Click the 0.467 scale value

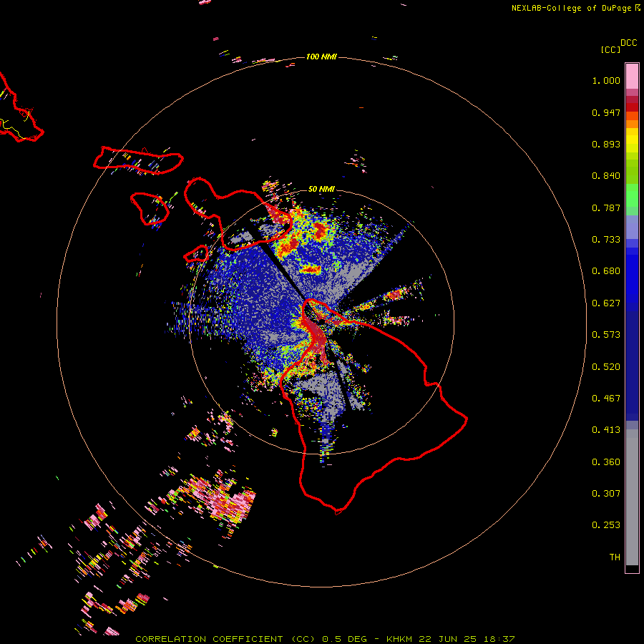[606, 399]
